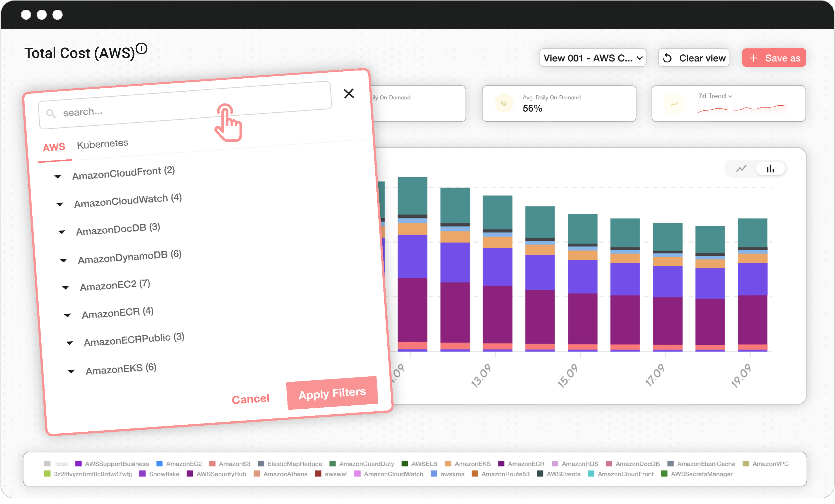Select the AWS tab

[x=54, y=147]
